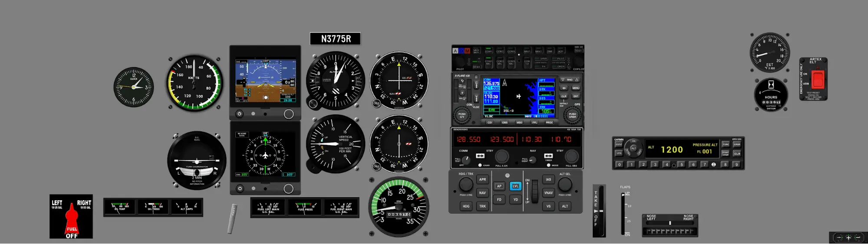Click transponder digit 0 key
The width and height of the screenshot is (868, 244).
pyautogui.click(x=619, y=165)
